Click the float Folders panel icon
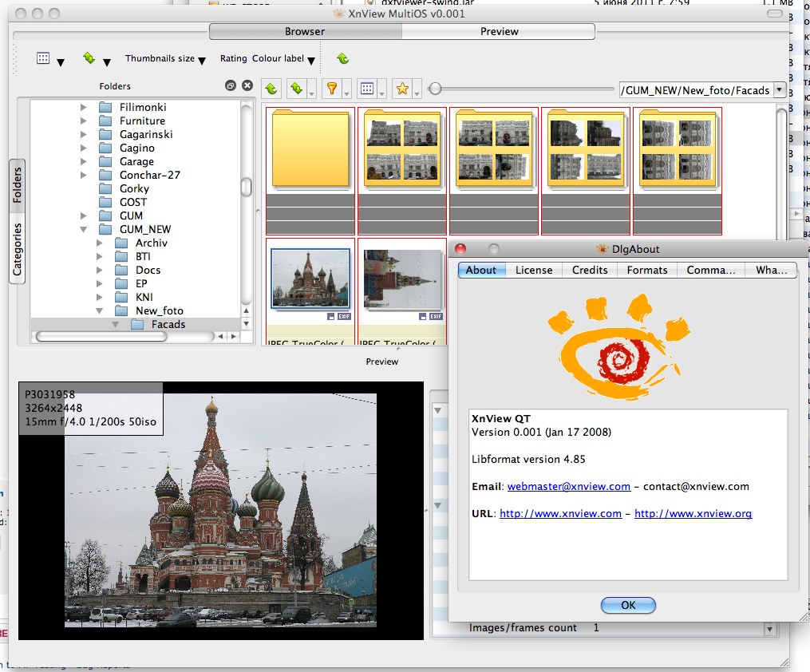810x672 pixels. point(231,85)
